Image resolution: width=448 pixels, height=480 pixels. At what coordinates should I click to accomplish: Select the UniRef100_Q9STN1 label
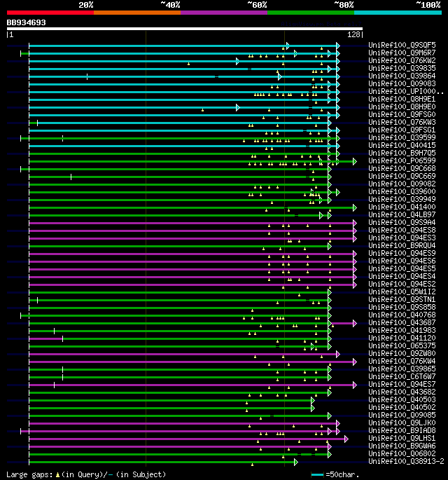click(402, 299)
